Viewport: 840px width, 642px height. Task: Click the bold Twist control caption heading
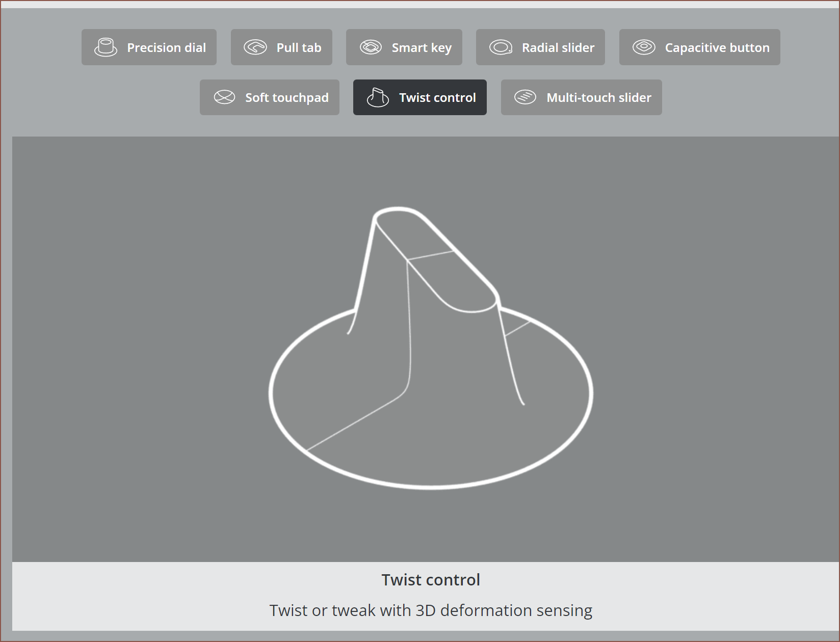pyautogui.click(x=431, y=580)
